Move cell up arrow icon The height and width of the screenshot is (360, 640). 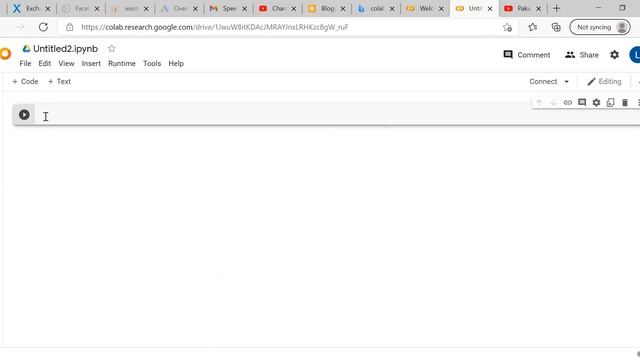coord(539,102)
